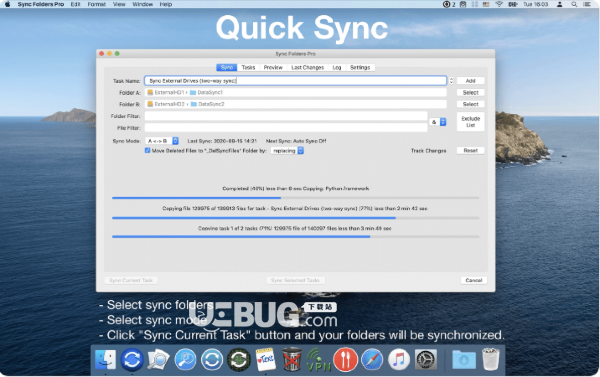Open the light blue sync arrows dock icon

[212, 359]
